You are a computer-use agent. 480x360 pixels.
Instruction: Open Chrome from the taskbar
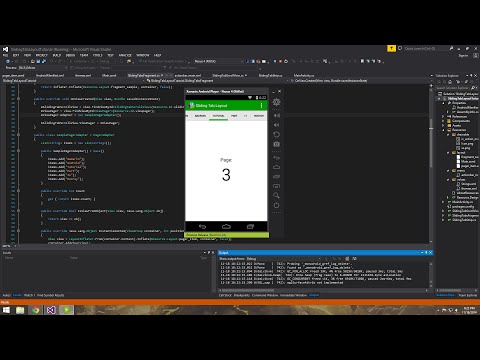click(36, 310)
